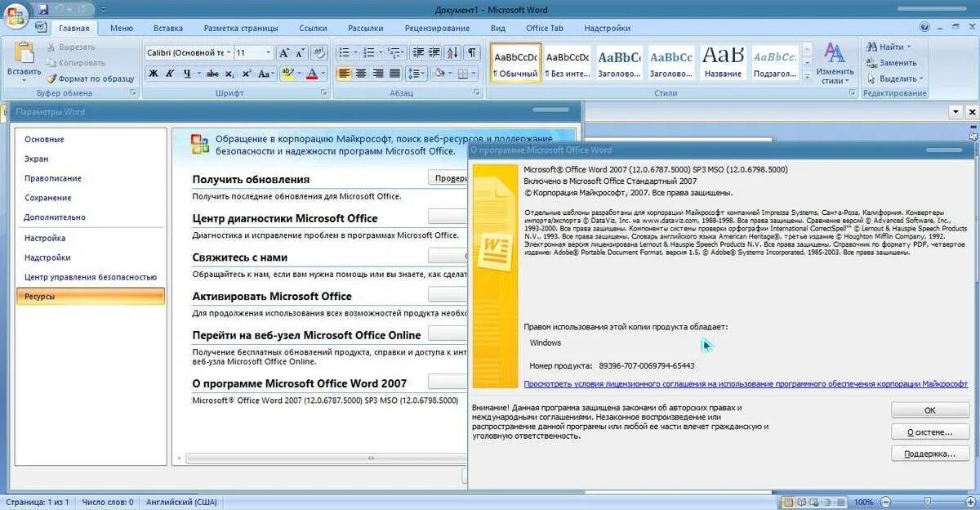Viewport: 980px width, 510px height.
Task: Switch to the References (Ссылки) tab
Action: pyautogui.click(x=313, y=28)
